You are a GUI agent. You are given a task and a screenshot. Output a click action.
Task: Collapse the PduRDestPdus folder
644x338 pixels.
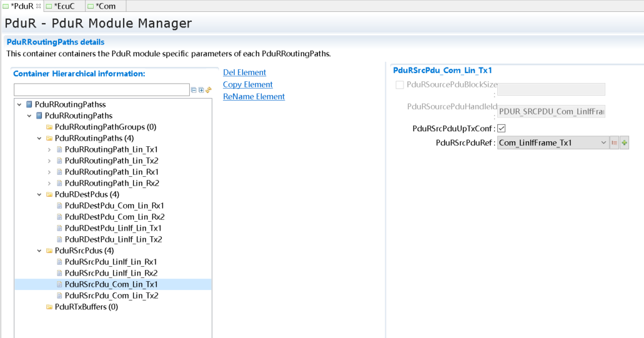40,194
